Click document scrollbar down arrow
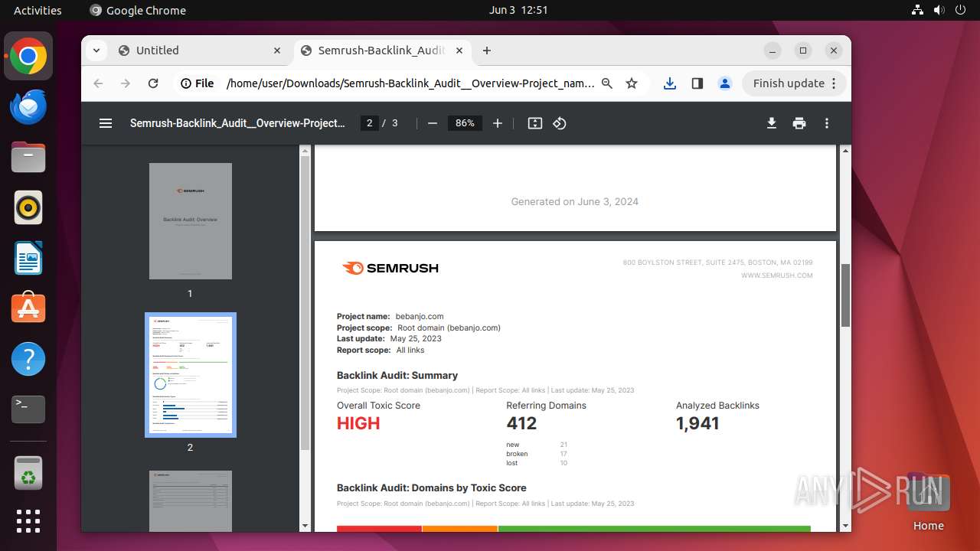 point(845,526)
